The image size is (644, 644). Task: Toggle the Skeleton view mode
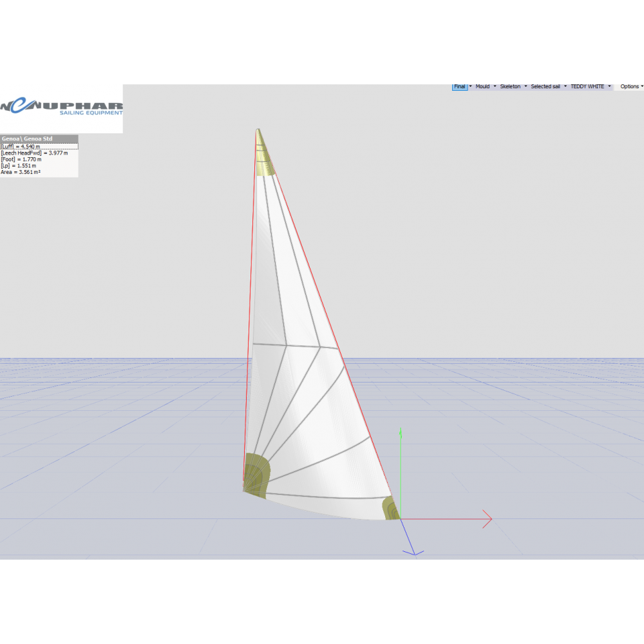[x=511, y=86]
